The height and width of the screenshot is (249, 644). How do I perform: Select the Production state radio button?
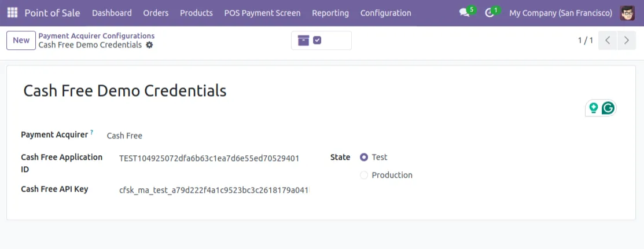364,175
